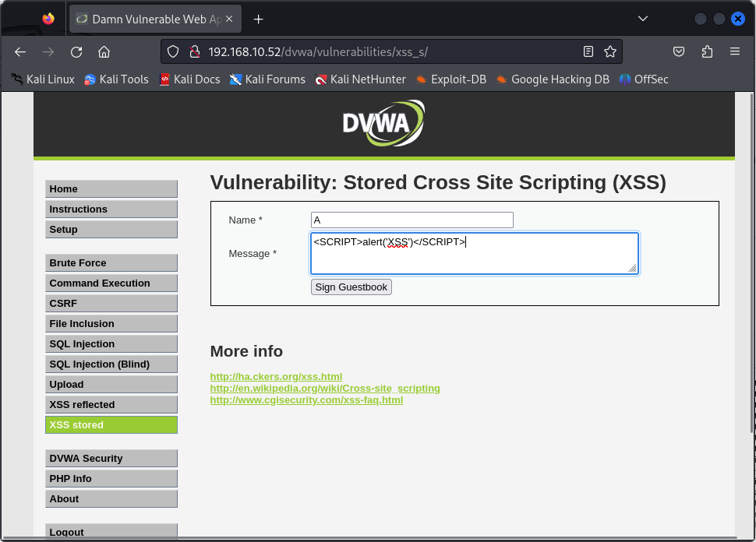Open a new browser tab
The height and width of the screenshot is (542, 756).
click(259, 19)
